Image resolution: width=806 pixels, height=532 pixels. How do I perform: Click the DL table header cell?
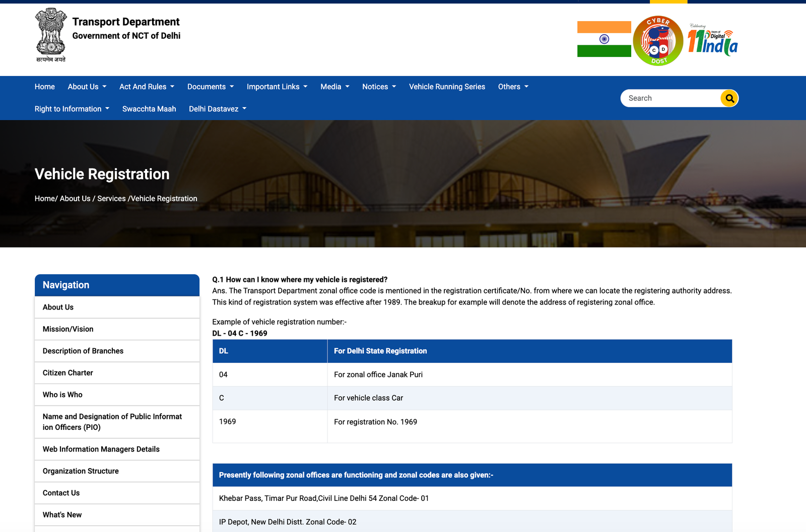(270, 351)
